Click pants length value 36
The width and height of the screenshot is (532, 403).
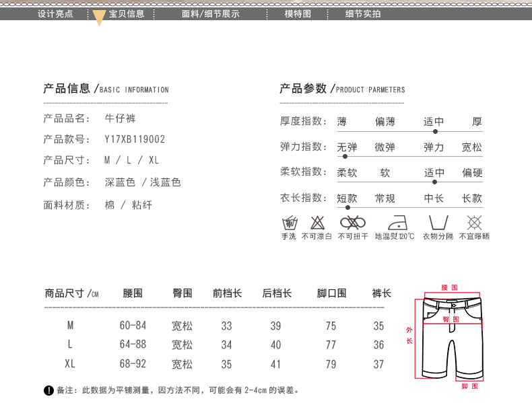point(378,345)
